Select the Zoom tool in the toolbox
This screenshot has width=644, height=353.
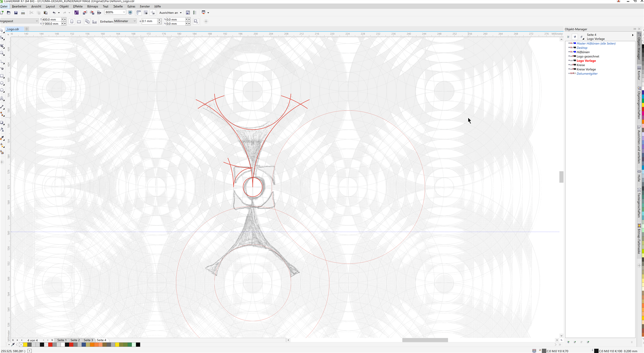click(2, 53)
